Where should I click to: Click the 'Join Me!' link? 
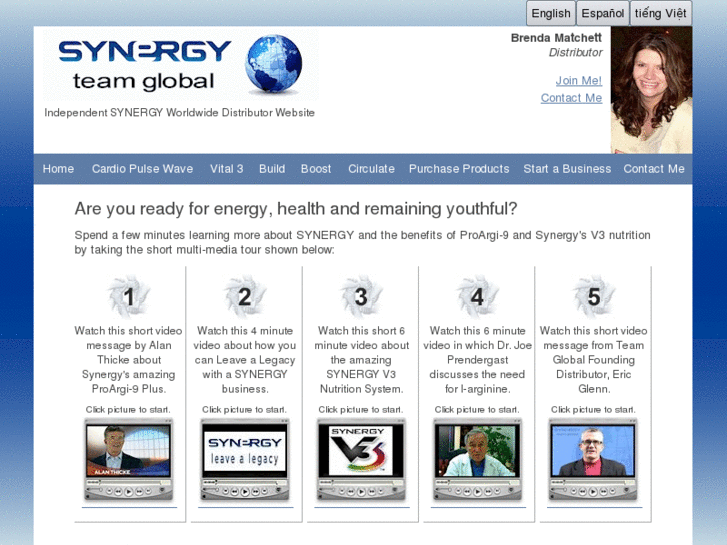[x=579, y=81]
